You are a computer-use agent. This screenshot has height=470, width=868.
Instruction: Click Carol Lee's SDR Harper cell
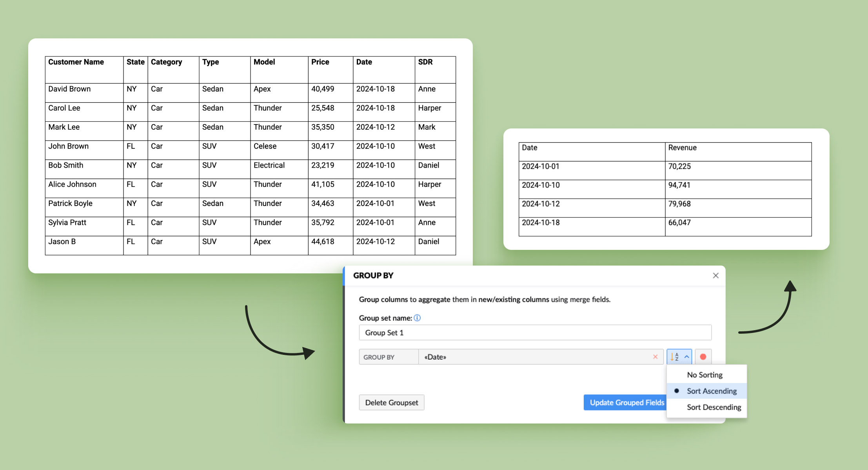click(x=435, y=112)
